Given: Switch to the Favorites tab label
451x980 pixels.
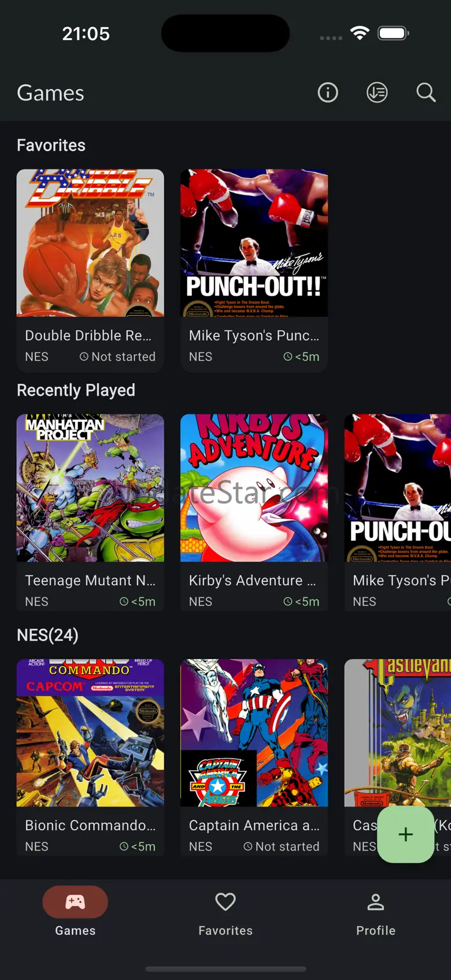Looking at the screenshot, I should coord(226,930).
